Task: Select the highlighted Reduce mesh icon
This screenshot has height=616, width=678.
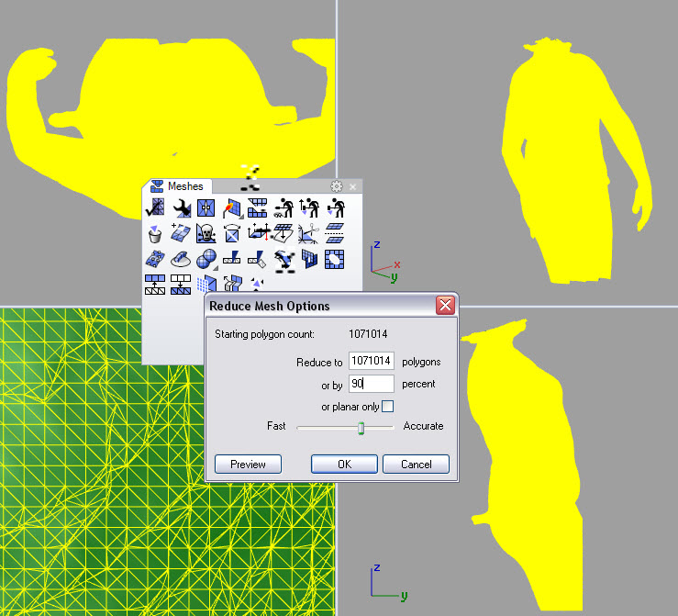Action: (284, 261)
